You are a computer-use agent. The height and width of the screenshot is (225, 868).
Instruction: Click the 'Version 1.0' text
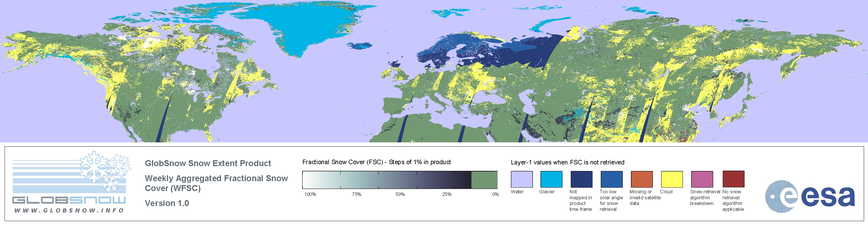click(x=167, y=203)
